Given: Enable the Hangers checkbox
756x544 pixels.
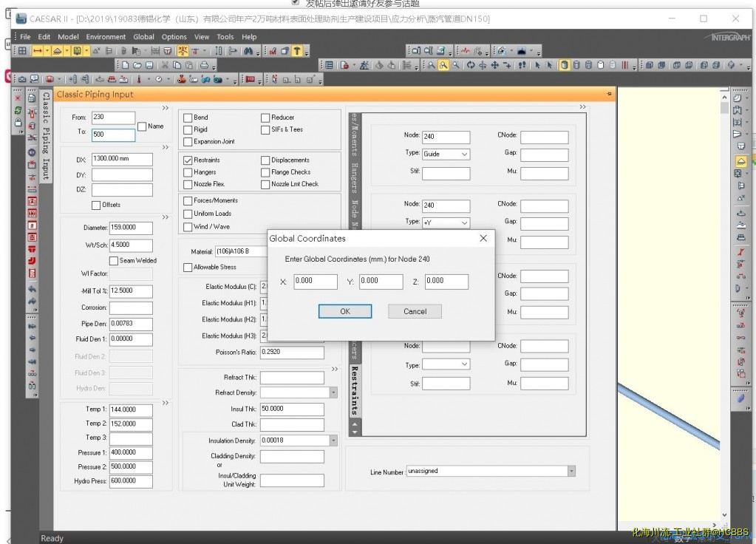Looking at the screenshot, I should [x=188, y=172].
